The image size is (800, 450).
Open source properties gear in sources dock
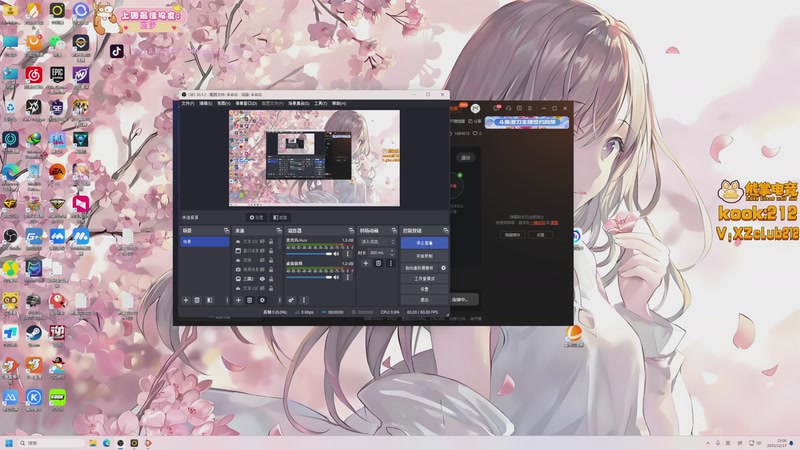click(x=262, y=300)
